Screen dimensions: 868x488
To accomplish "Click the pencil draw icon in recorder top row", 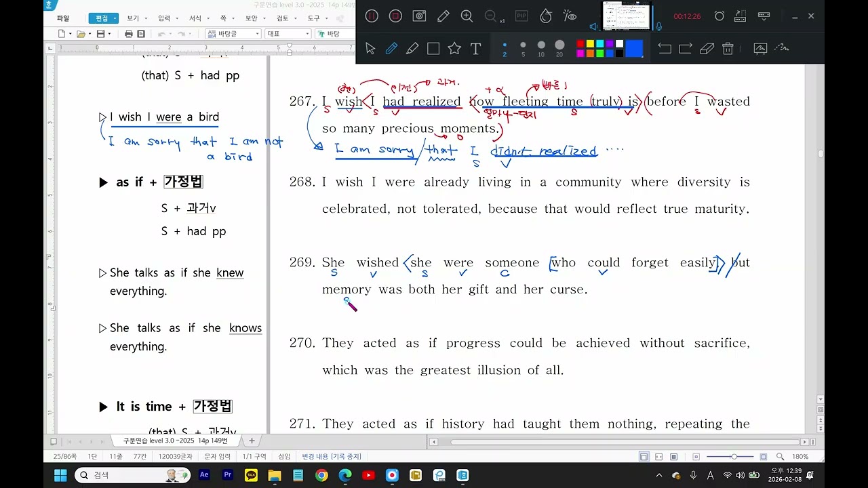I will click(443, 16).
